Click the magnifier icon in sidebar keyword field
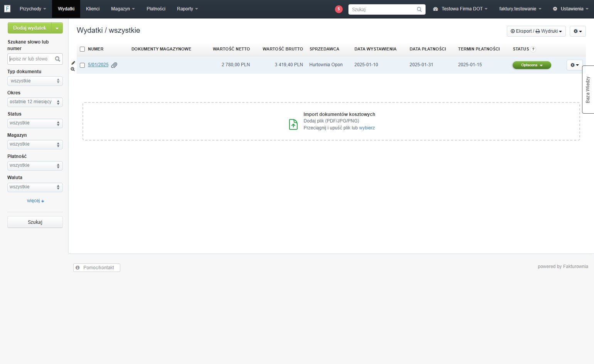Viewport: 594px width, 364px height. (57, 59)
